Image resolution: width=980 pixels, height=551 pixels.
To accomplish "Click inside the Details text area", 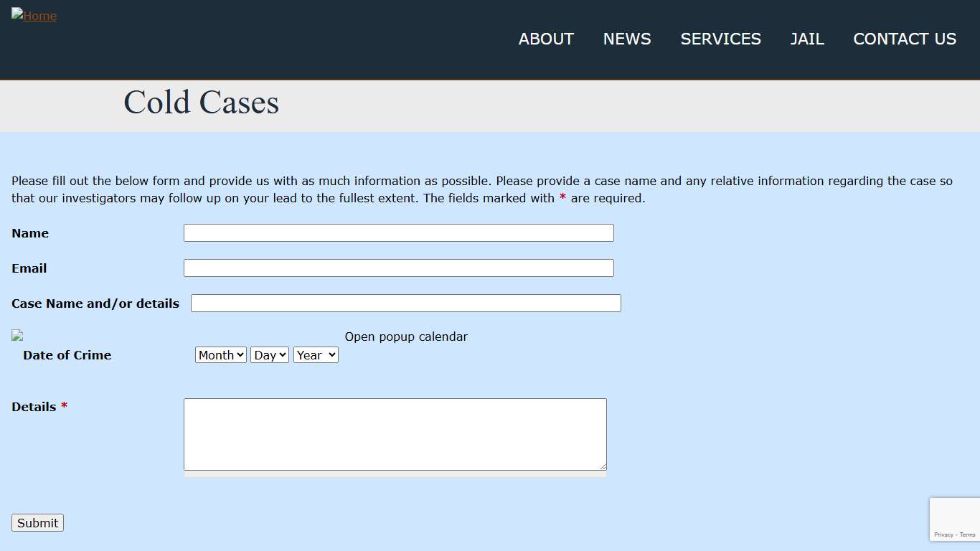I will pyautogui.click(x=395, y=434).
